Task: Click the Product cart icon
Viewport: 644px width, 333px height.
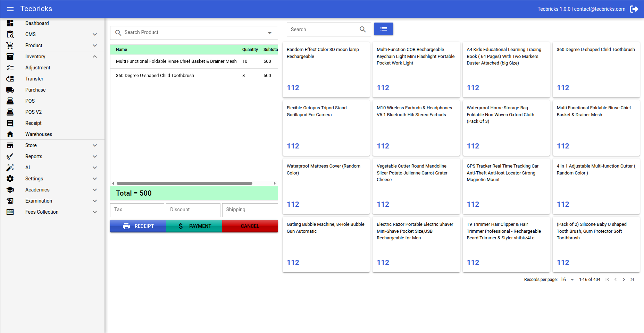Action: [x=10, y=45]
